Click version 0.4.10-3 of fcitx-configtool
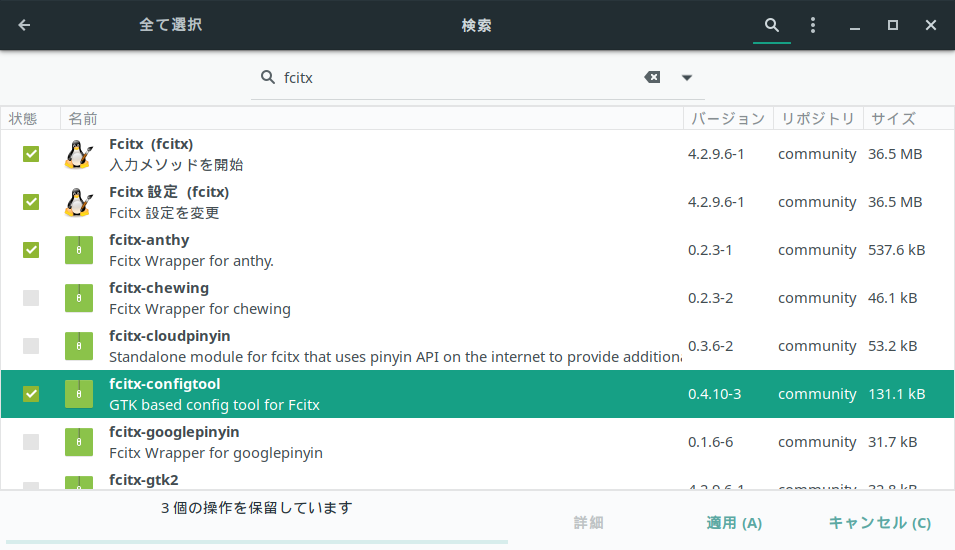955x550 pixels. 714,394
